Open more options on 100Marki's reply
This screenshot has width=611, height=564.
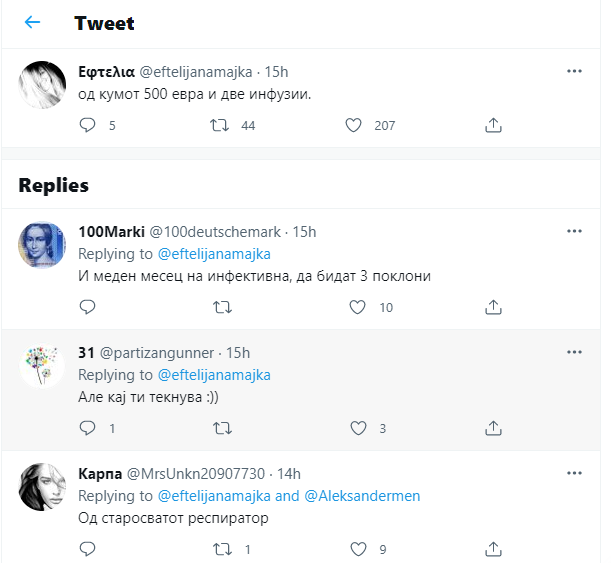tap(574, 231)
